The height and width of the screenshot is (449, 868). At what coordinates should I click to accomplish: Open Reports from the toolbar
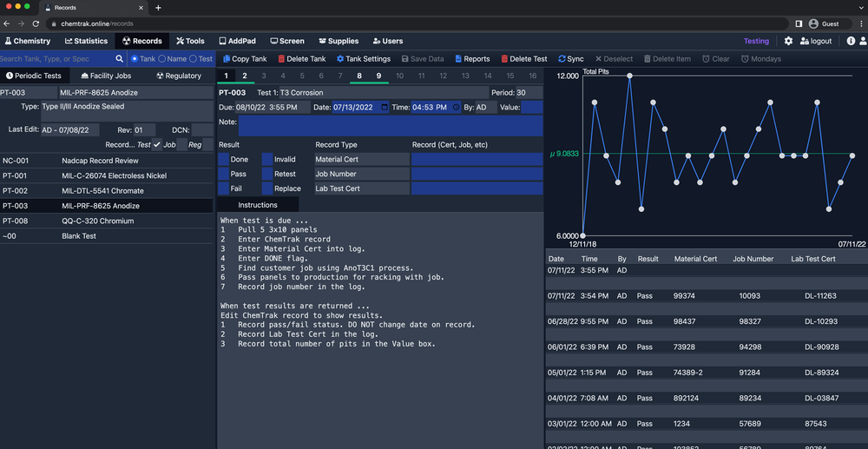(x=472, y=59)
